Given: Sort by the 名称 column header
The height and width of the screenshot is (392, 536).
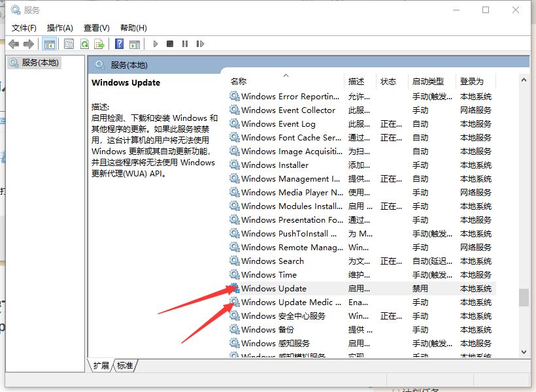Looking at the screenshot, I should pyautogui.click(x=286, y=81).
